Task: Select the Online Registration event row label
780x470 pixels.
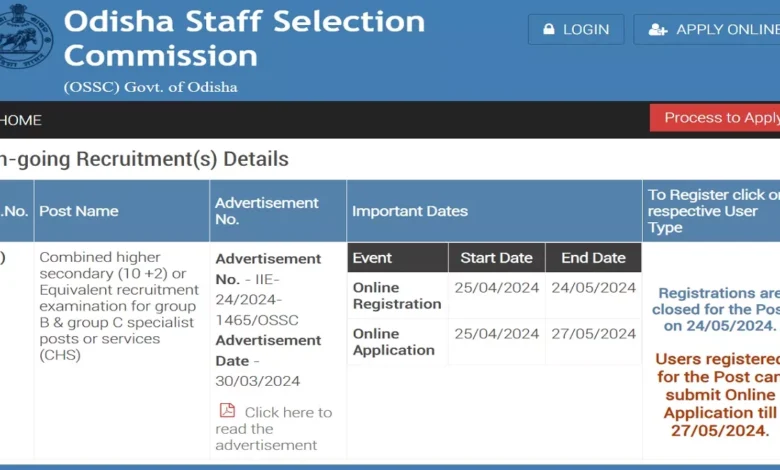Action: point(396,296)
